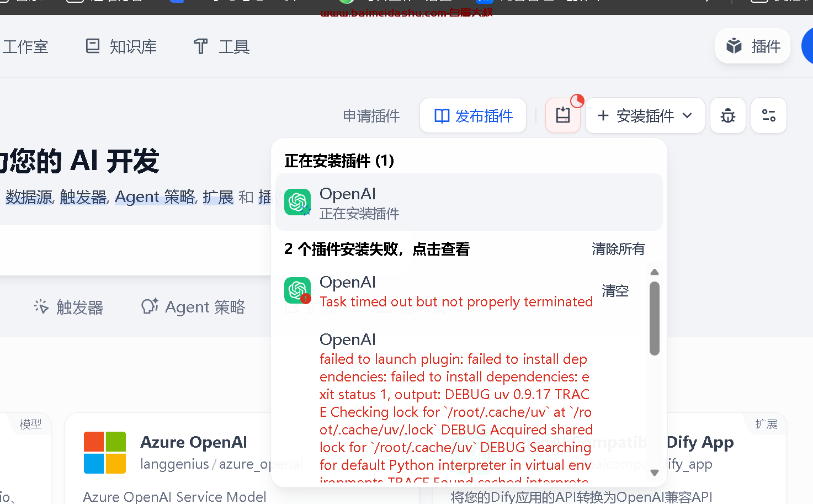
Task: Click 发布插件 button
Action: click(x=473, y=115)
